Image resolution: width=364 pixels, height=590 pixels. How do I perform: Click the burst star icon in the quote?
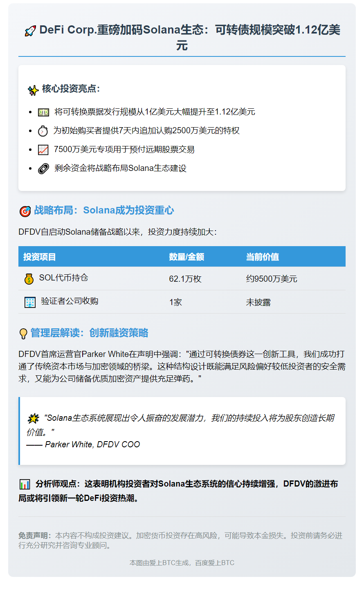click(33, 418)
